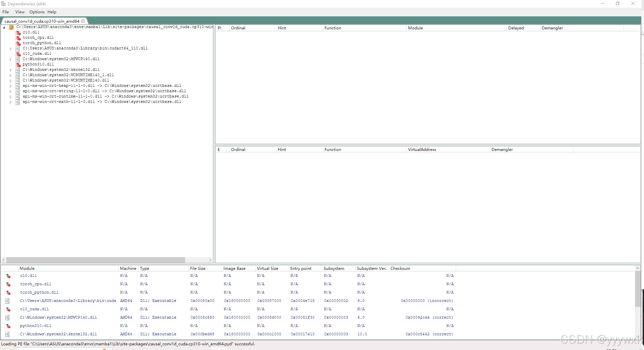Click right arrow of tree horizontal scrollbar
This screenshot has height=350, width=644.
point(210,260)
